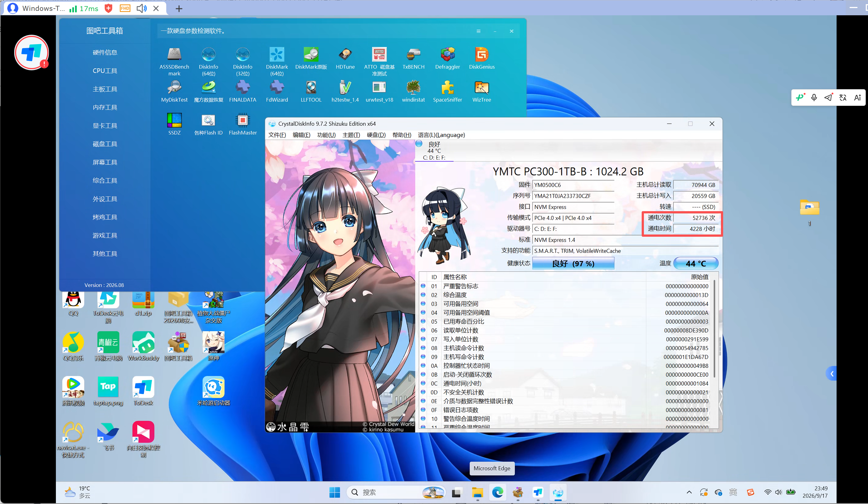The width and height of the screenshot is (868, 504).
Task: Click the SMART list vertical scrollbar
Action: pyautogui.click(x=715, y=329)
